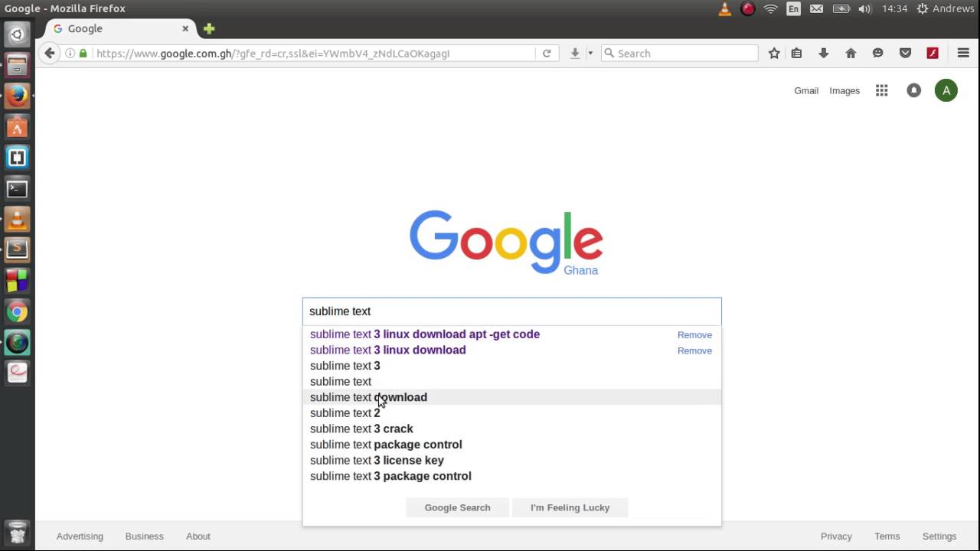
Task: Open the Andrews session menu
Action: click(946, 8)
